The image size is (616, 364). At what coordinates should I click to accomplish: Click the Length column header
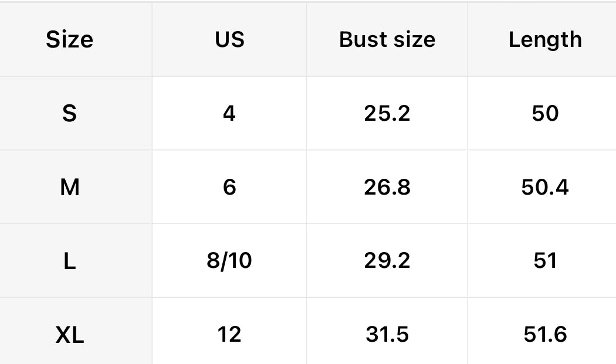pyautogui.click(x=545, y=40)
